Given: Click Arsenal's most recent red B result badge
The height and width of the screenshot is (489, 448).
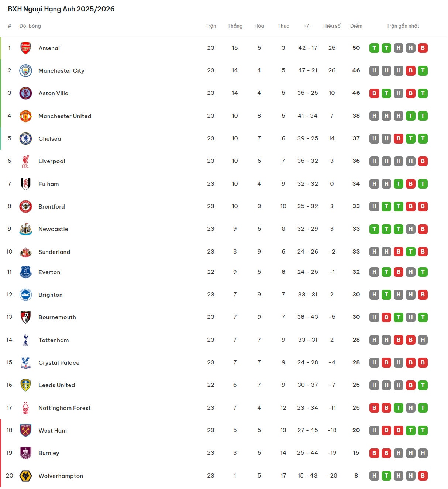Looking at the screenshot, I should click(423, 48).
